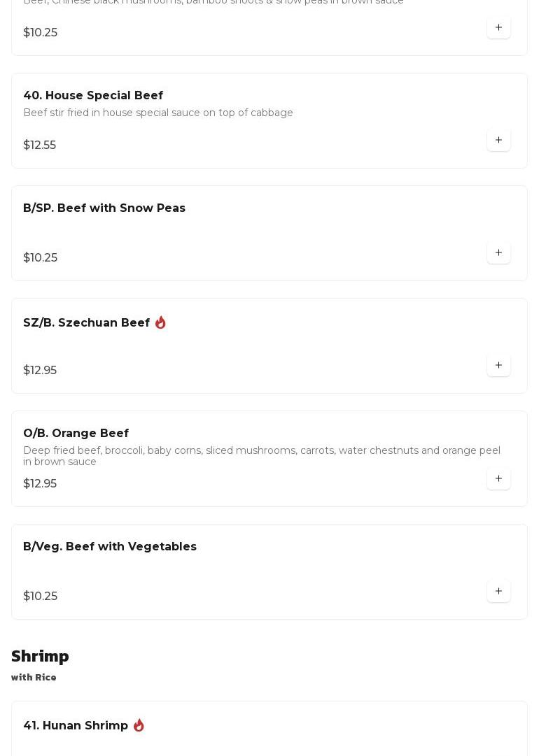Click flame icon next to Hunan Shrimp
The height and width of the screenshot is (756, 539).
coord(139,725)
